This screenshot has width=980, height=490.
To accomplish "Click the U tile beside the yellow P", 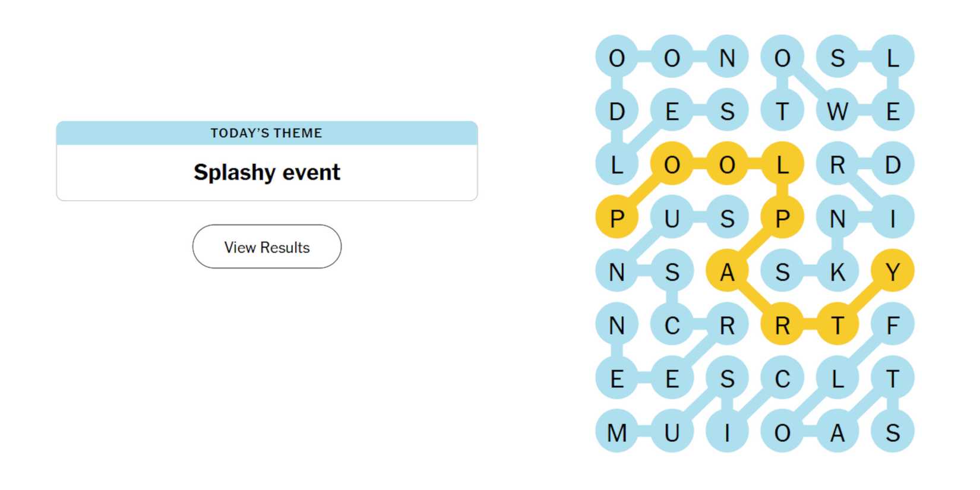I will [671, 218].
